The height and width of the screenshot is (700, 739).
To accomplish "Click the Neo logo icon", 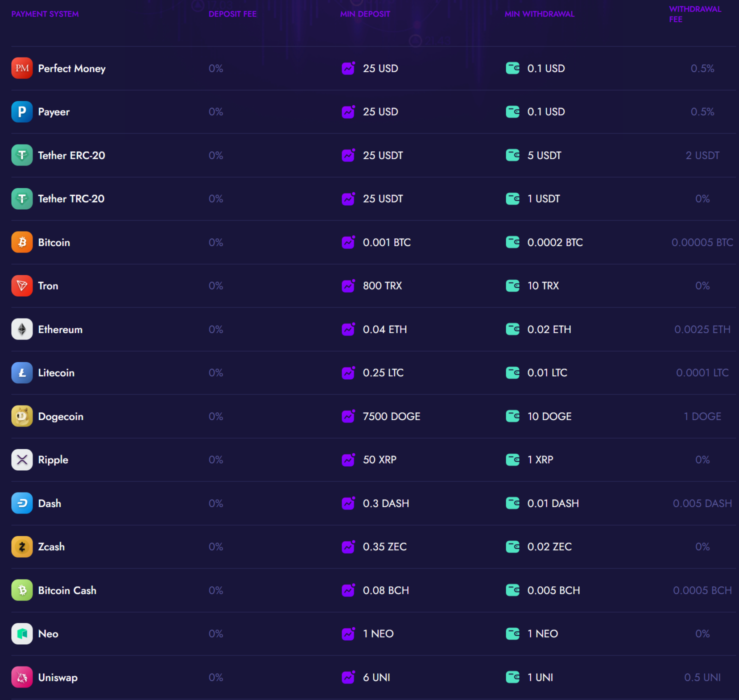I will click(22, 634).
